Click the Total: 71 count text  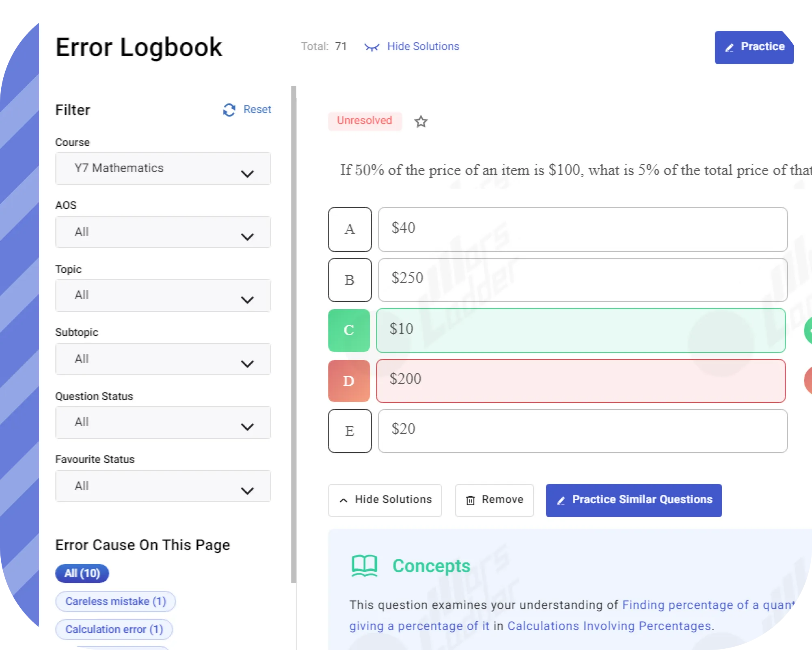(x=324, y=46)
